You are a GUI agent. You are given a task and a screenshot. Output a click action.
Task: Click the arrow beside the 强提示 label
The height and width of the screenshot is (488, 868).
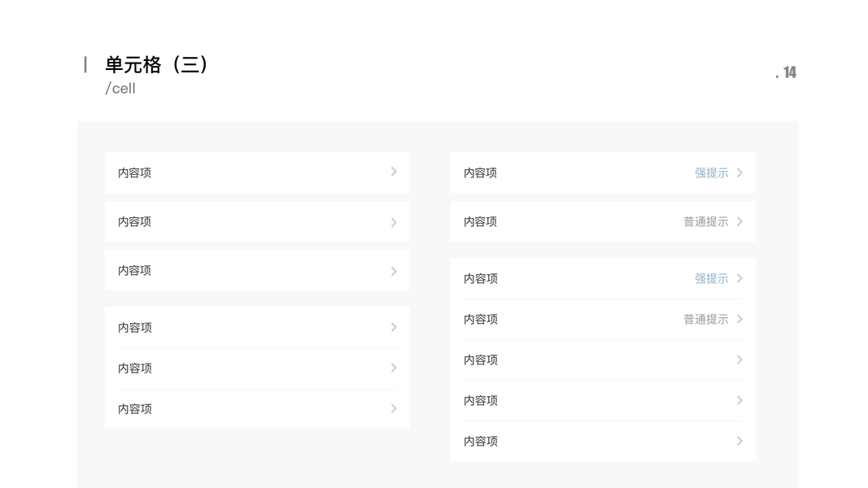click(739, 172)
